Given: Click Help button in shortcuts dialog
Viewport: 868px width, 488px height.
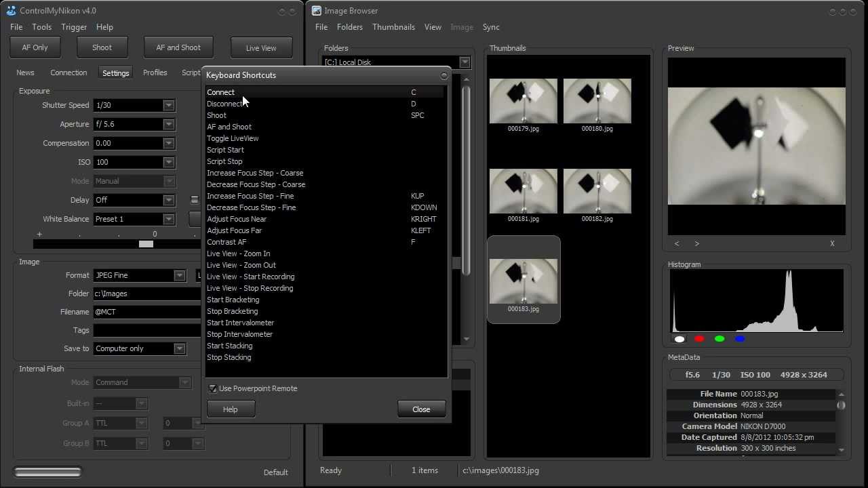Looking at the screenshot, I should click(231, 409).
